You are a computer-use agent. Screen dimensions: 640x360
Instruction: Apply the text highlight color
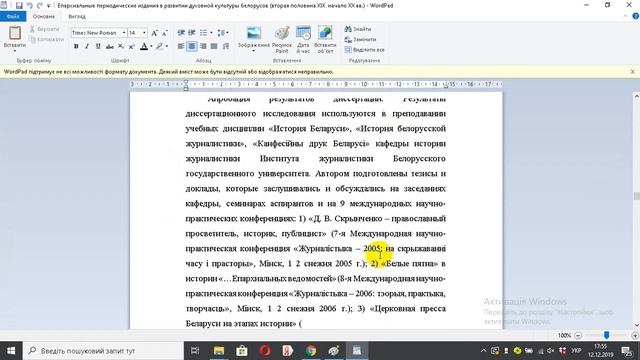pos(160,47)
